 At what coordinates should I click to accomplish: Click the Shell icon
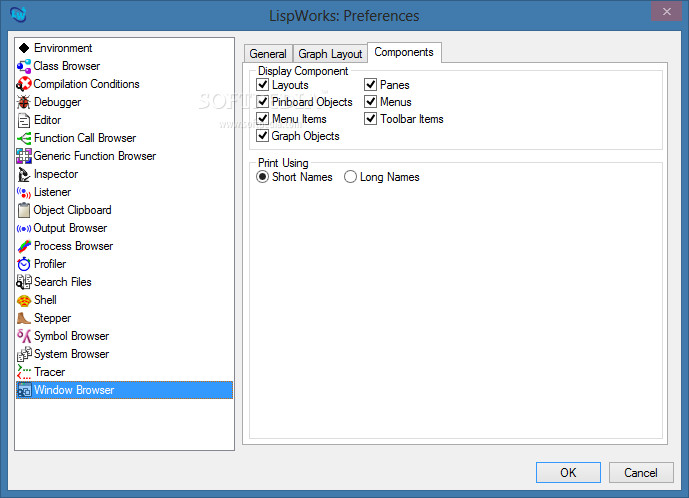(x=24, y=300)
